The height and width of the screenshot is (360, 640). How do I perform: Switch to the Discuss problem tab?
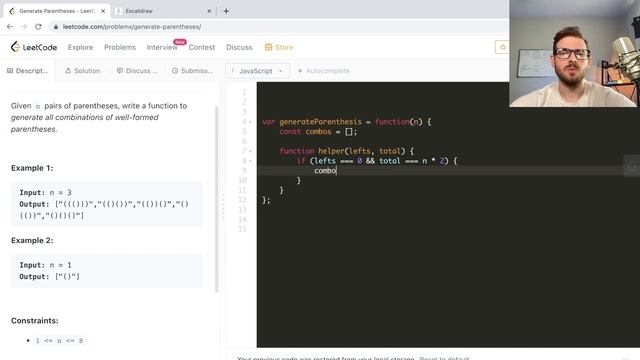(137, 71)
